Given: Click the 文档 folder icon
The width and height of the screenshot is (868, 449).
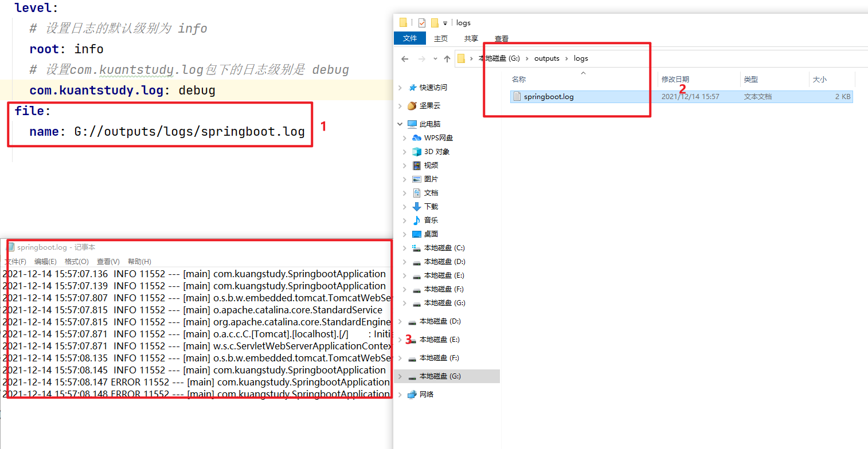Looking at the screenshot, I should pos(417,193).
